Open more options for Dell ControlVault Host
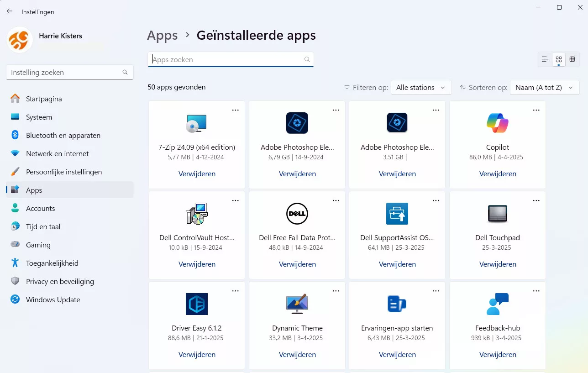The width and height of the screenshot is (588, 373). pos(236,200)
